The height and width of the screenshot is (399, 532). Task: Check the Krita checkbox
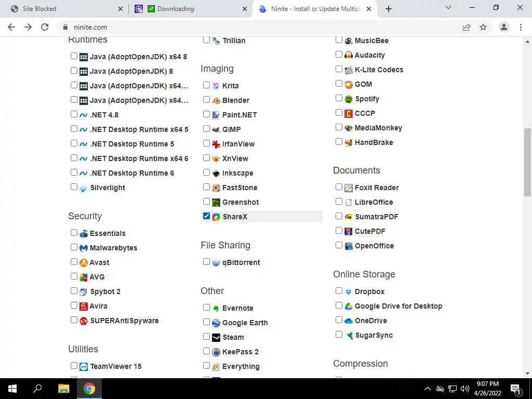click(206, 85)
